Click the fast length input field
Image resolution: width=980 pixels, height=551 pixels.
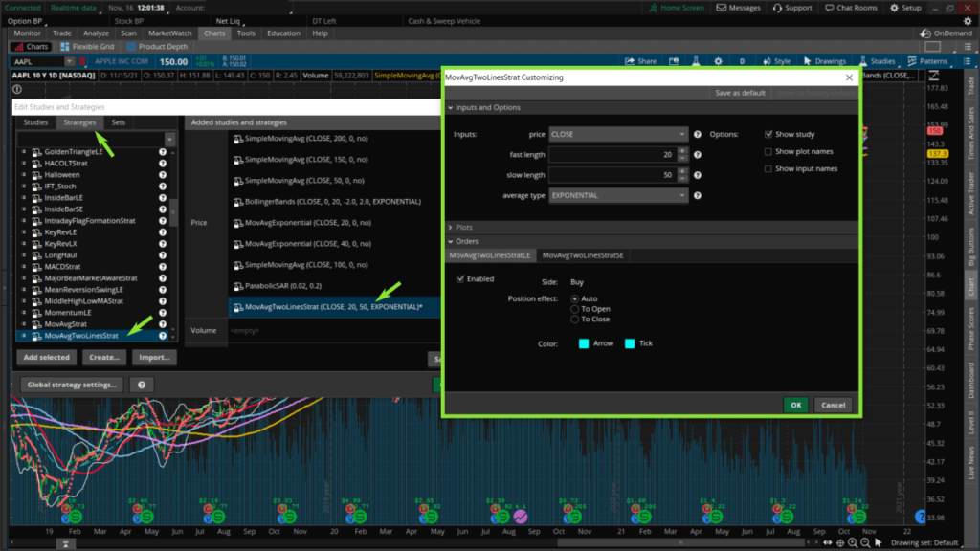[613, 155]
